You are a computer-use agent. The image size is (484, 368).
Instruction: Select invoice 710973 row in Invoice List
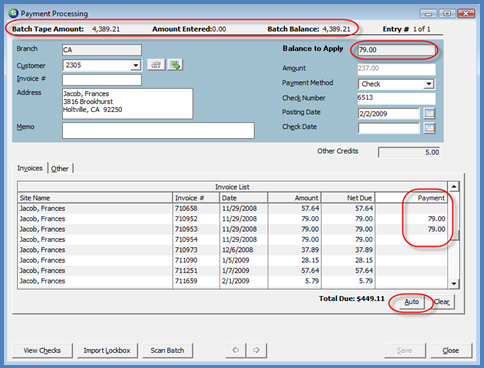232,250
